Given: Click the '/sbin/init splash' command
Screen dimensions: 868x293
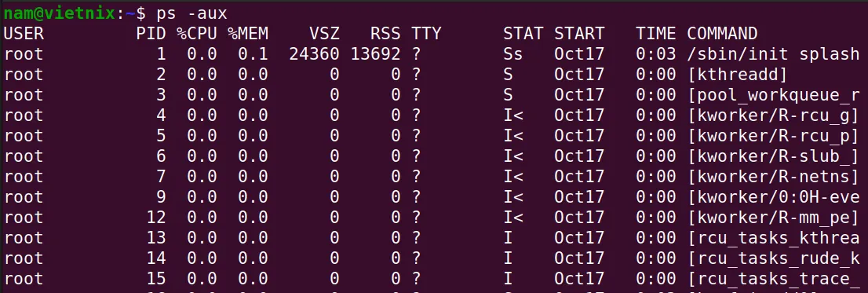Looking at the screenshot, I should pyautogui.click(x=773, y=54).
